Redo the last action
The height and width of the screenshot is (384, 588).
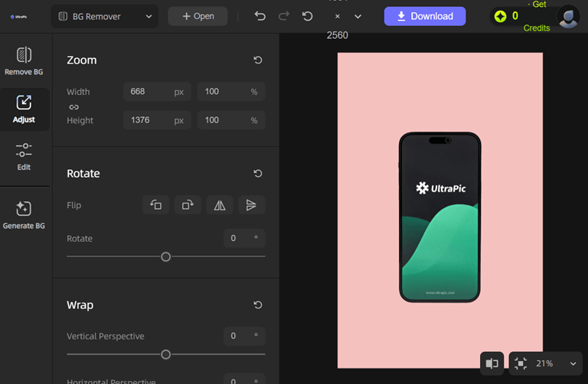(284, 16)
